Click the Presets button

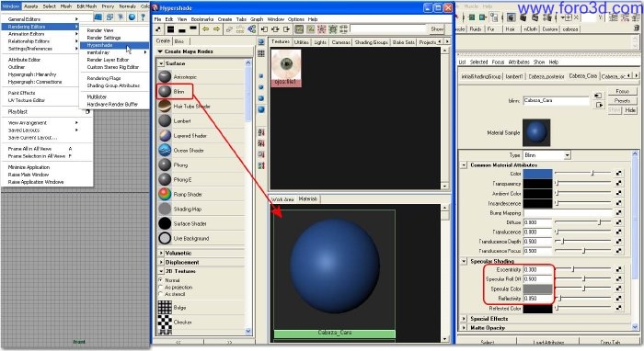point(623,101)
